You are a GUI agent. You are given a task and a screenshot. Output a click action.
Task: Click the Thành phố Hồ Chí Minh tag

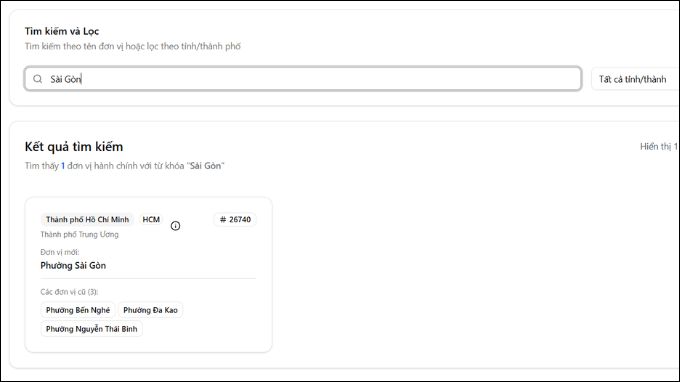88,219
